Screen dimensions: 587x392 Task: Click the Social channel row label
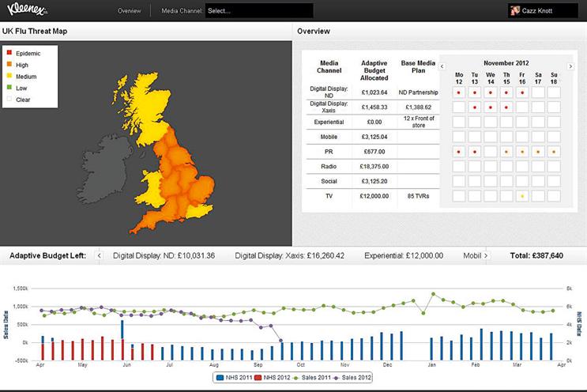pos(329,181)
